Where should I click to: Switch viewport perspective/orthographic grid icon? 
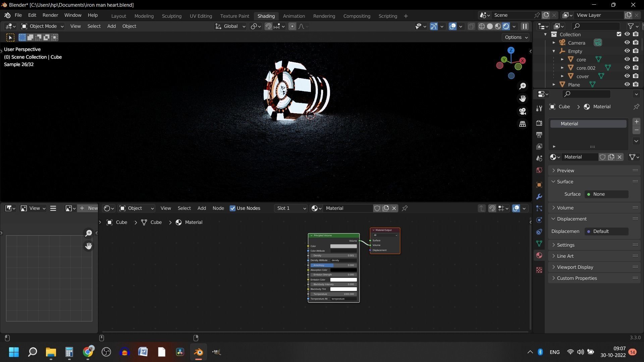tap(523, 124)
